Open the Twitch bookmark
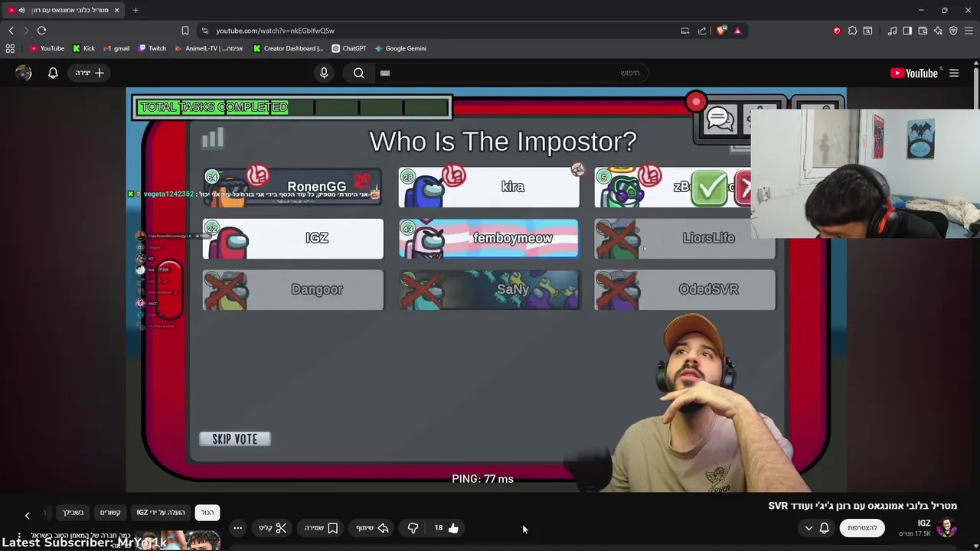The width and height of the screenshot is (980, 551). tap(152, 48)
